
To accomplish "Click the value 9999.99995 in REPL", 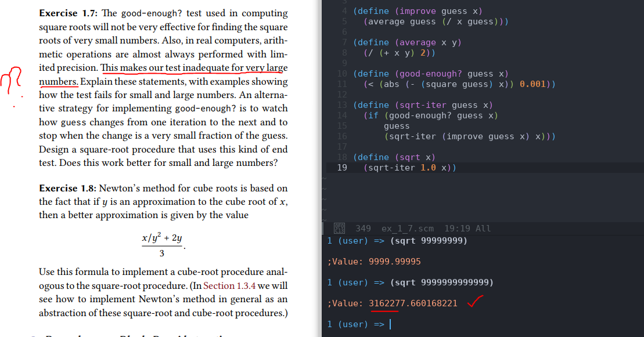I will pyautogui.click(x=395, y=262).
